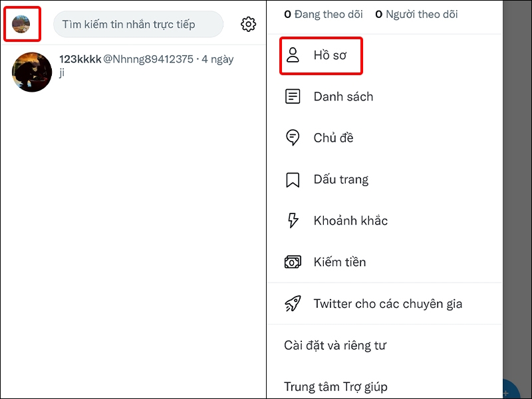The width and height of the screenshot is (532, 399).
Task: Click the Chủ đề topics icon
Action: 293,138
